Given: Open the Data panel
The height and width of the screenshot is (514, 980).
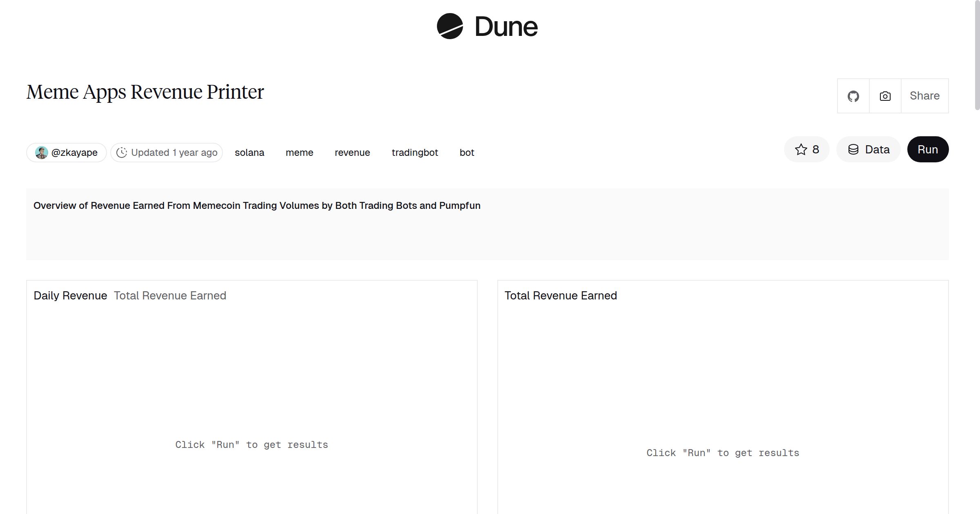Looking at the screenshot, I should (868, 149).
